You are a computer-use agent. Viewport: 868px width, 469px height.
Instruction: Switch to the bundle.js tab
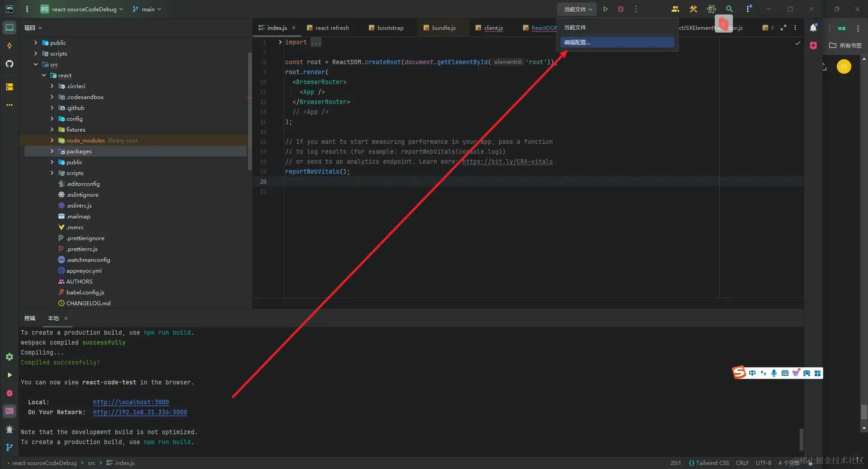point(439,28)
